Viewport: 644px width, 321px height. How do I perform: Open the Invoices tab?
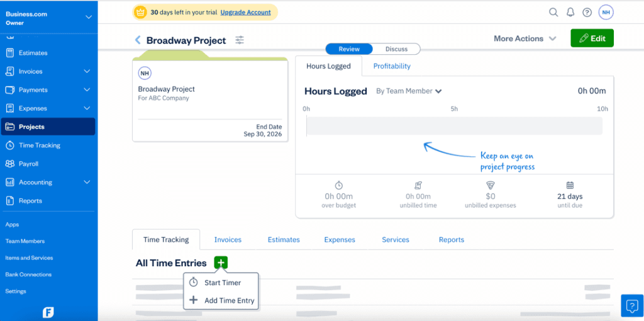pos(228,240)
